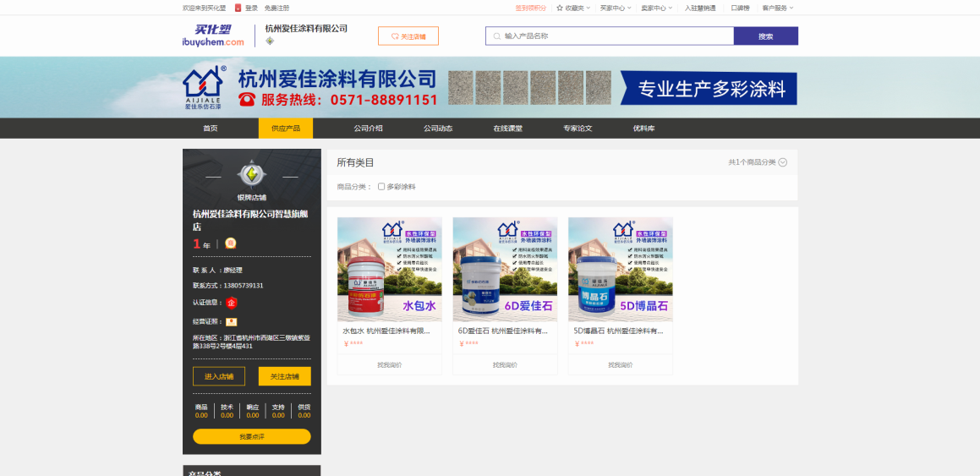The image size is (980, 476).
Task: Select the 供应产品 tab
Action: click(286, 129)
